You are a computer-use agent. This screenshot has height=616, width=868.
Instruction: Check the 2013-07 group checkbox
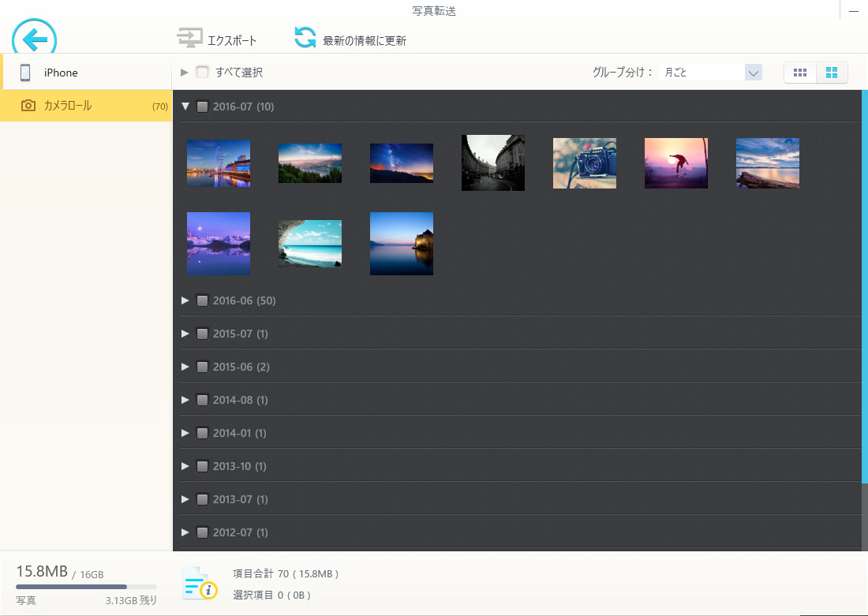(x=203, y=500)
